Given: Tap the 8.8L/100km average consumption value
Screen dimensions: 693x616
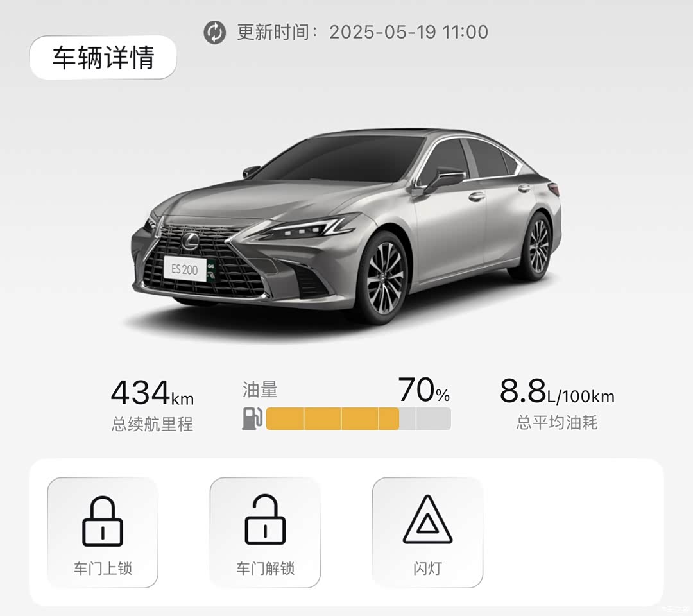Looking at the screenshot, I should click(x=557, y=391).
